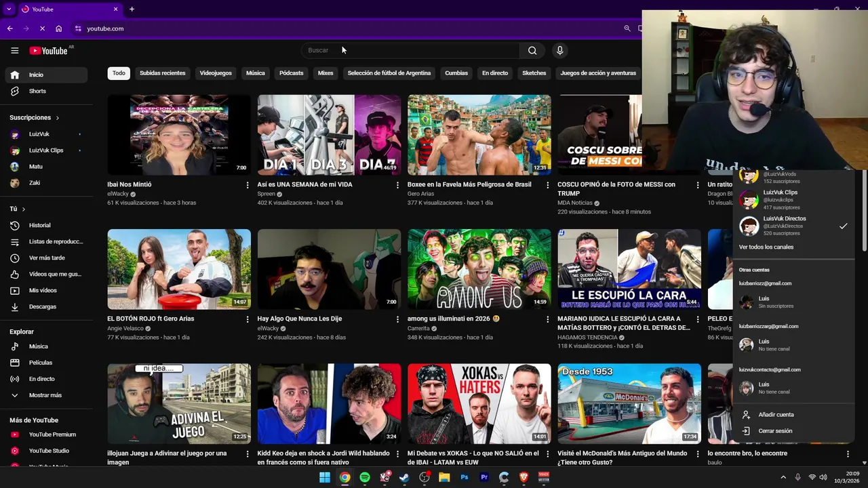Open Historial from the sidebar
868x488 pixels.
46,225
